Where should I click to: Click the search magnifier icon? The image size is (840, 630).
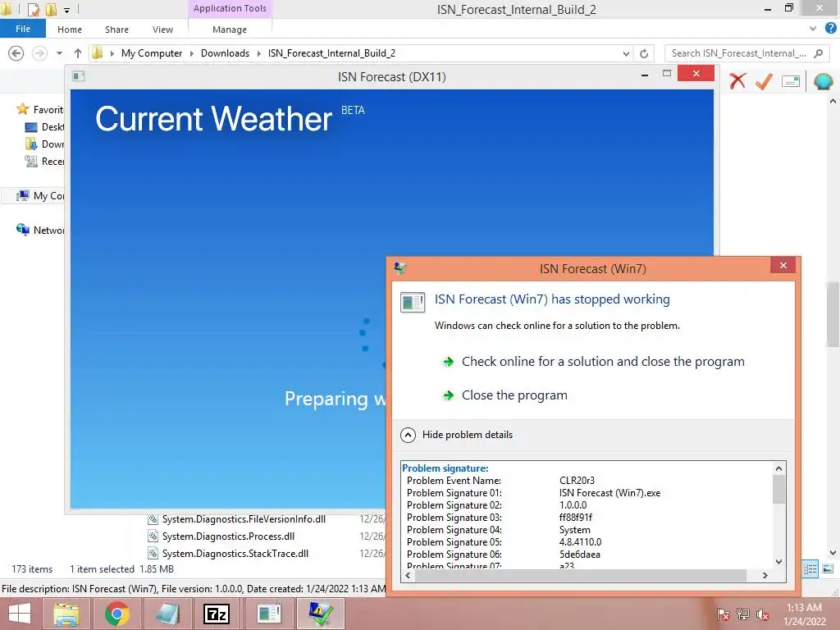[x=818, y=53]
